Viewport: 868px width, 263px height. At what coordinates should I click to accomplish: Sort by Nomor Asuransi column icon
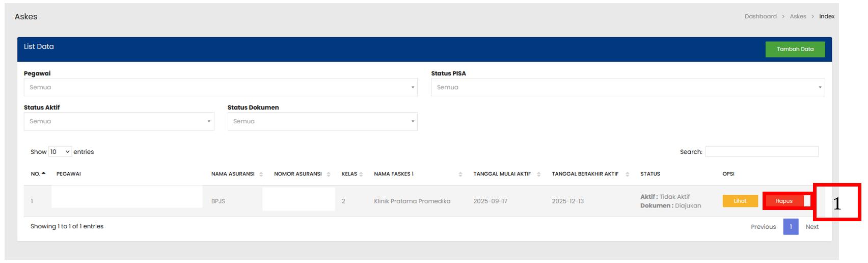tap(329, 174)
